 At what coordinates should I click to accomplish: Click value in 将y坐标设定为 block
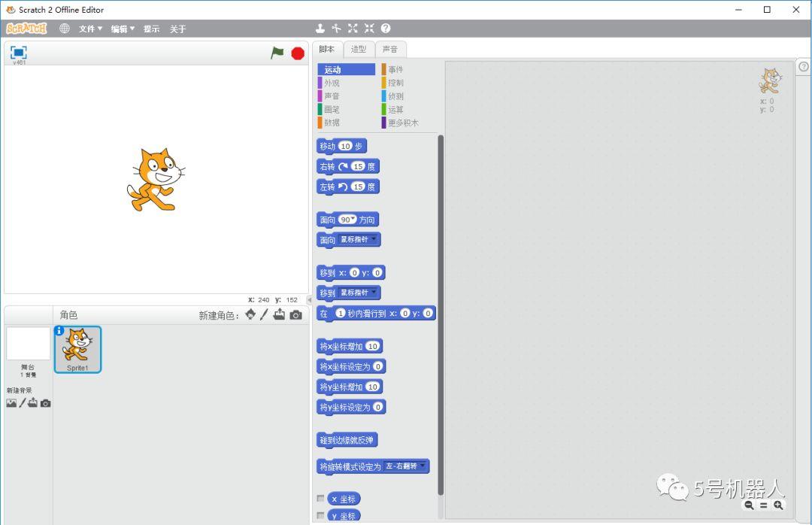point(378,407)
